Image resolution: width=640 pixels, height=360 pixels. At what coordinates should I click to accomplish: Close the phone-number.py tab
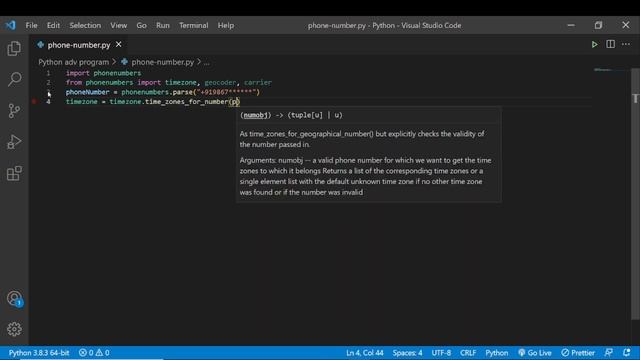point(118,44)
